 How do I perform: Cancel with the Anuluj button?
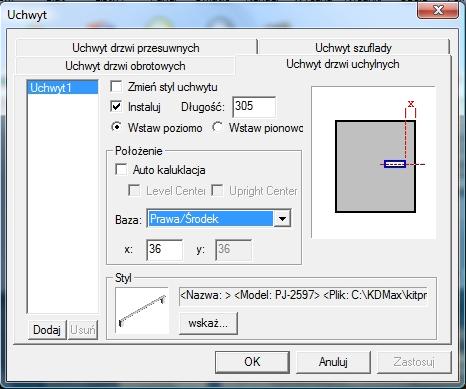(x=333, y=362)
